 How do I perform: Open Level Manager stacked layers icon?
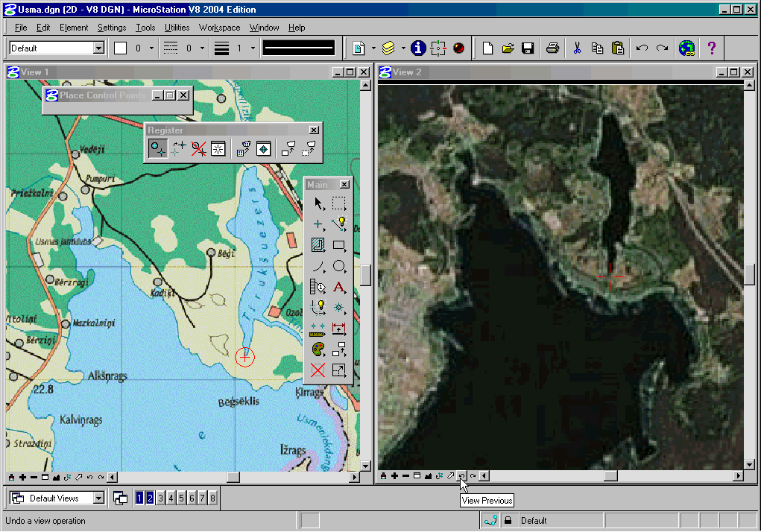pos(388,48)
